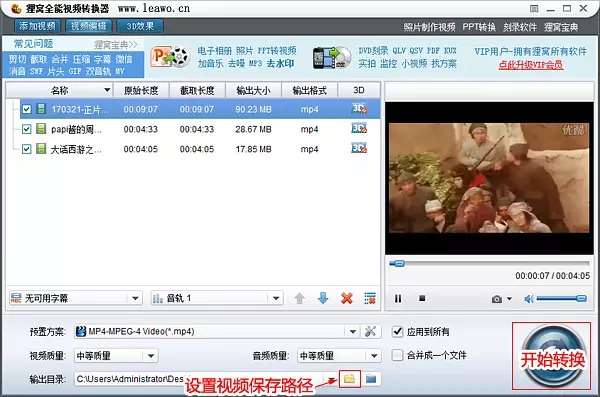Toggle the 应用到所有 checkbox
The height and width of the screenshot is (397, 600).
click(x=398, y=332)
